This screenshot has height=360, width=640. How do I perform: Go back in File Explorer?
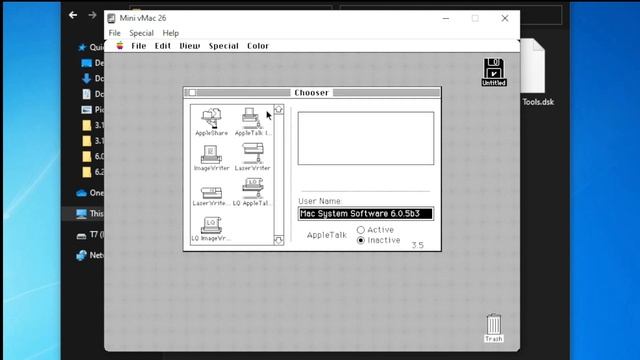pyautogui.click(x=73, y=15)
